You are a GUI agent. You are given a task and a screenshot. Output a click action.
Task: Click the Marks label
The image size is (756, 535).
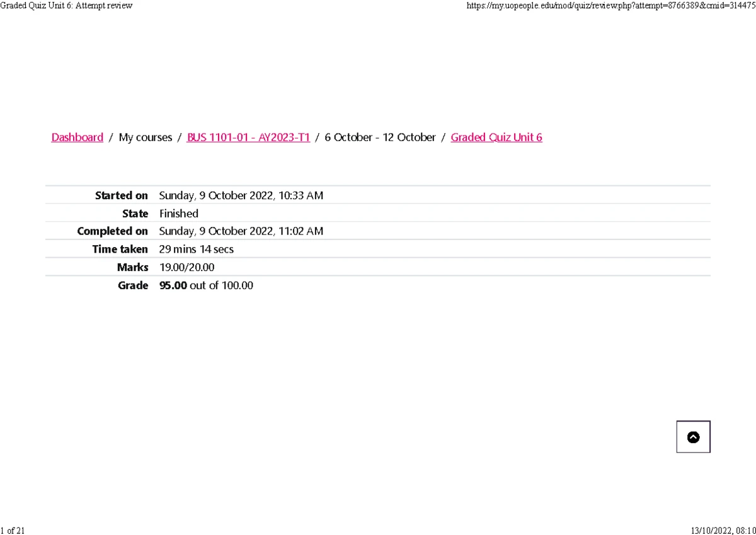133,267
